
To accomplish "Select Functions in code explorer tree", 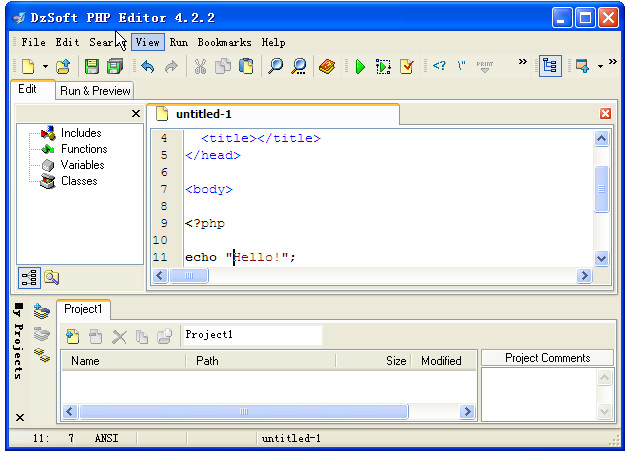I will [x=83, y=149].
